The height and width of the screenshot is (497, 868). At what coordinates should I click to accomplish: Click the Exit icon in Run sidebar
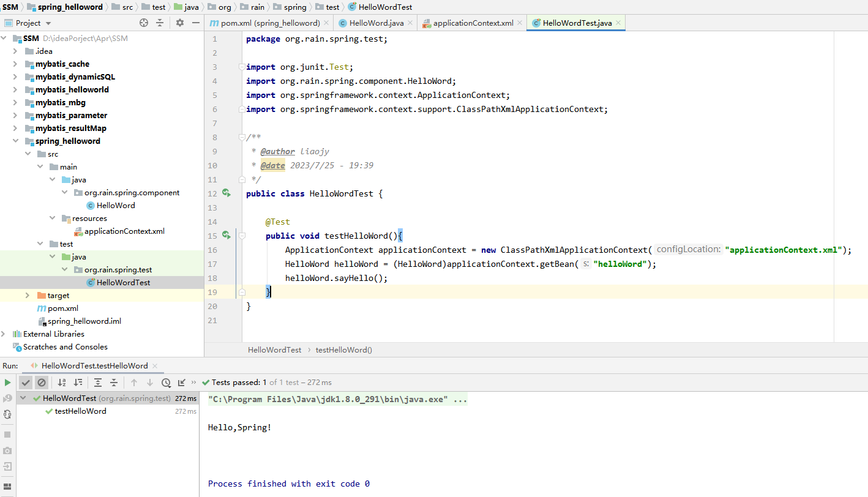(x=7, y=466)
